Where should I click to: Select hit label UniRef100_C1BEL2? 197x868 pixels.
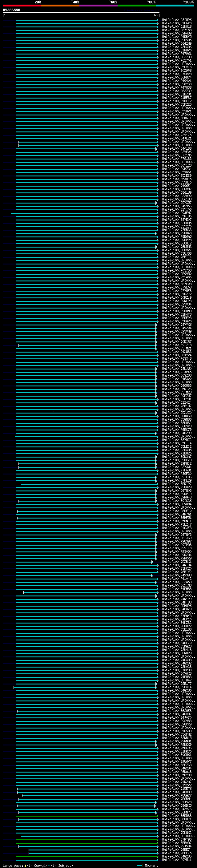(176, 101)
